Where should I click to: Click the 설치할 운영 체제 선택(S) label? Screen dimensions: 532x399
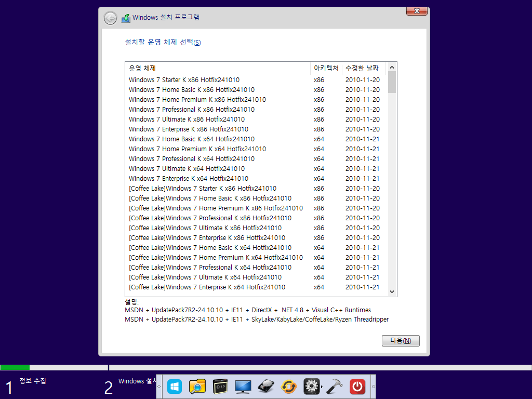[163, 42]
